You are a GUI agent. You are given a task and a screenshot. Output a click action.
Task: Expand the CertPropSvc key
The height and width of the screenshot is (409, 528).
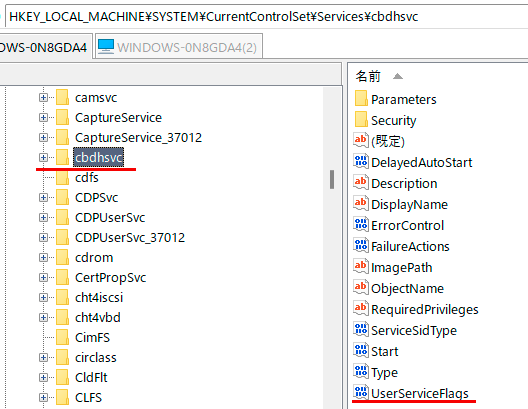(x=43, y=277)
